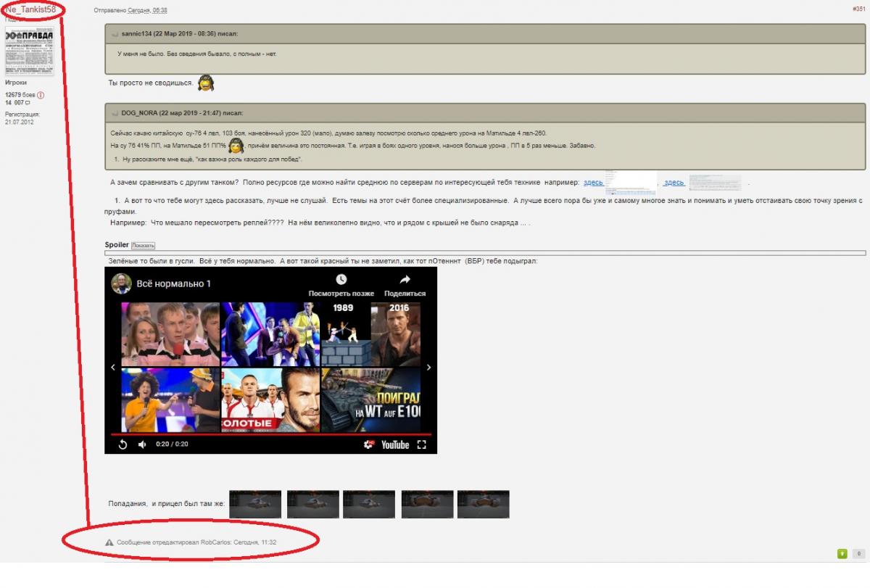Viewport: 870px width, 588px height.
Task: Show next suggested videos with right arrow
Action: (x=428, y=368)
